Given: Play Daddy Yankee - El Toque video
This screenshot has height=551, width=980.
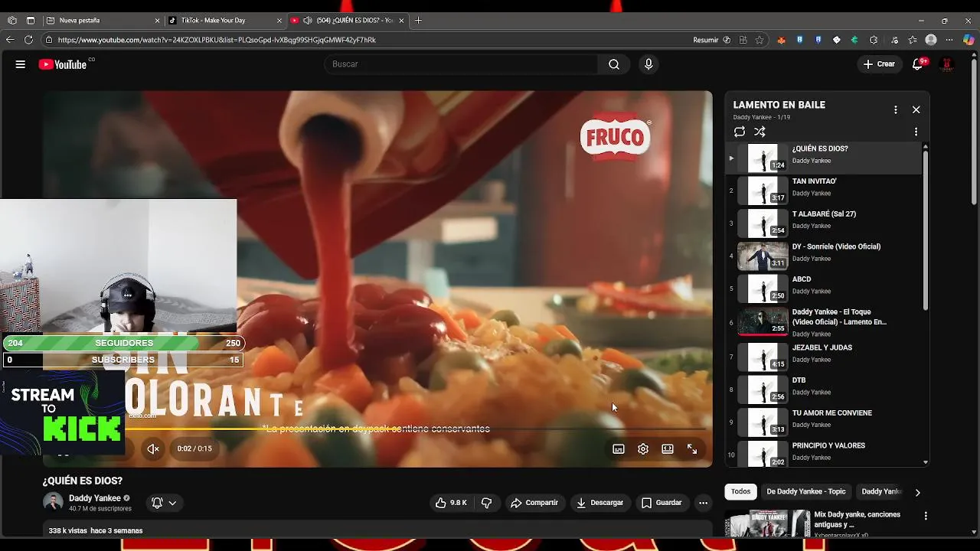Looking at the screenshot, I should pos(824,322).
